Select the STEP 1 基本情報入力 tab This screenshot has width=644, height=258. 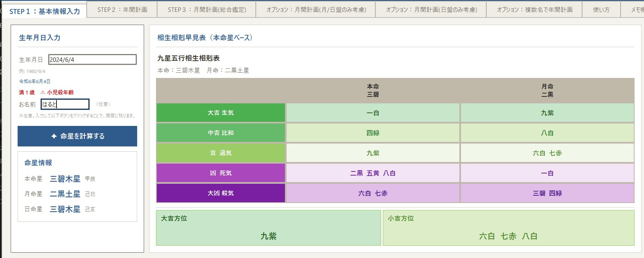coord(45,11)
